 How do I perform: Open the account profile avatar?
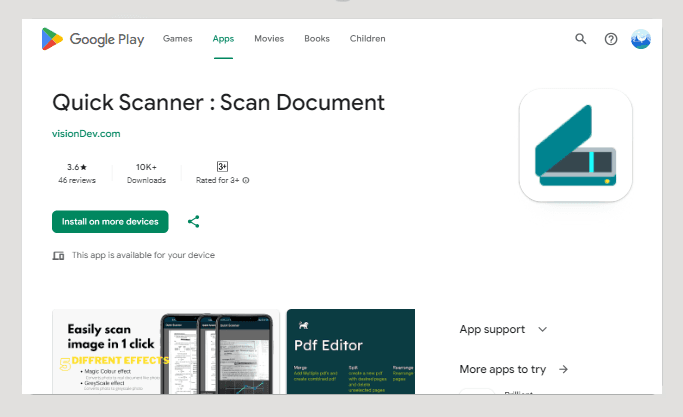(641, 39)
